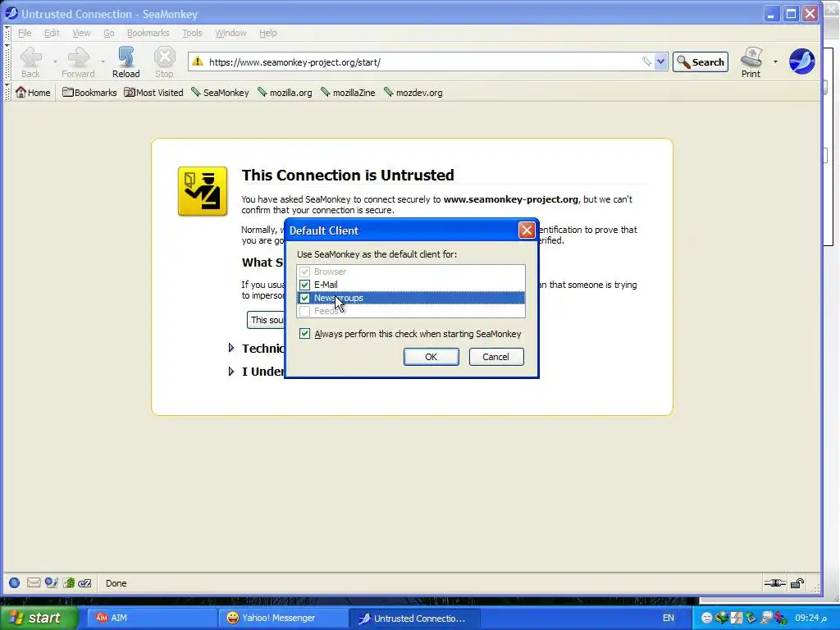Open the File menu

tap(25, 33)
